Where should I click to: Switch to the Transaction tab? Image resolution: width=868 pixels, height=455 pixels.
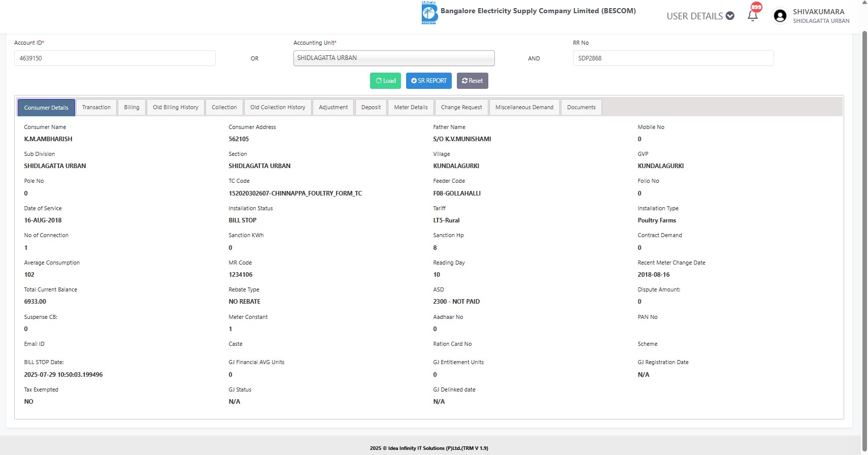[x=96, y=107]
